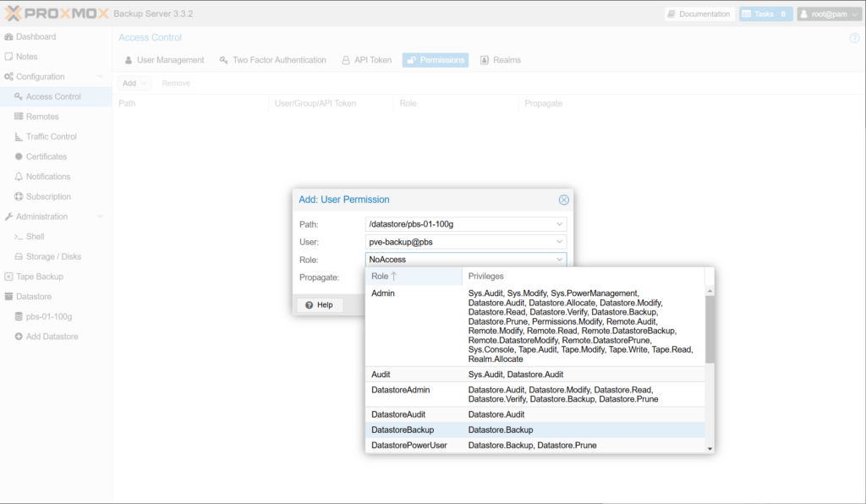
Task: Select Traffic Control in the sidebar
Action: pos(51,137)
